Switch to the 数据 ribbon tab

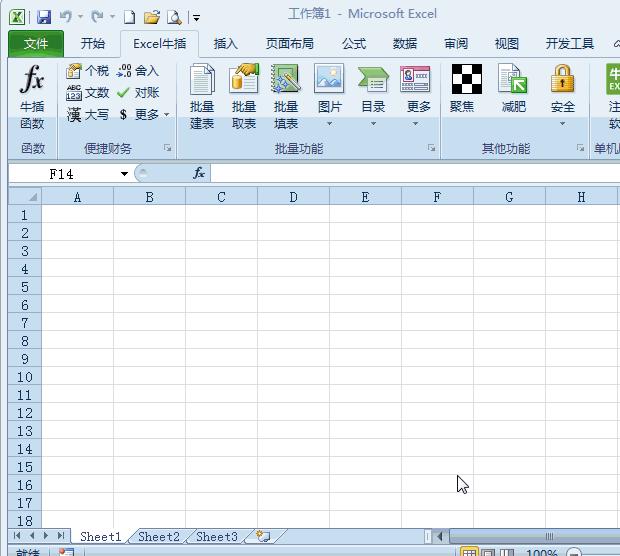(x=405, y=43)
